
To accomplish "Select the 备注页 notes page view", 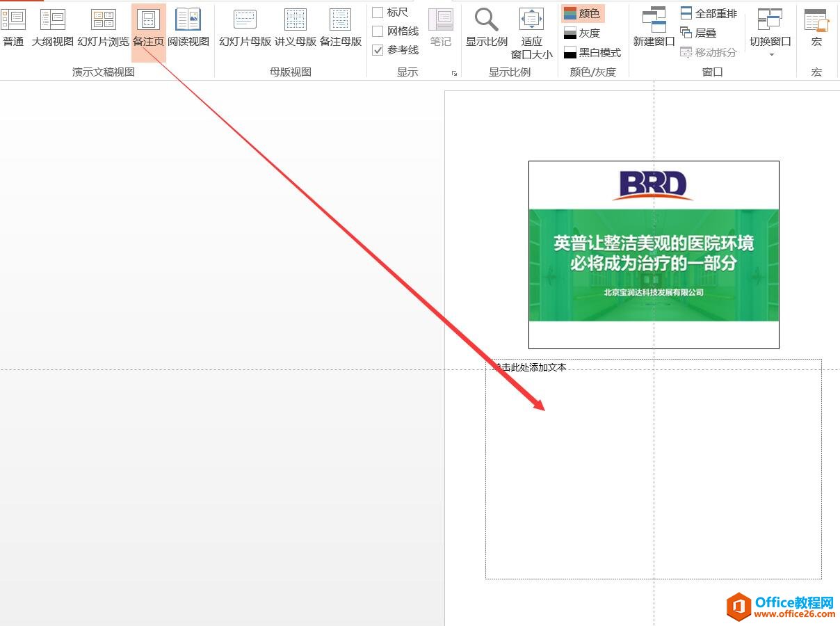I will pos(148,28).
